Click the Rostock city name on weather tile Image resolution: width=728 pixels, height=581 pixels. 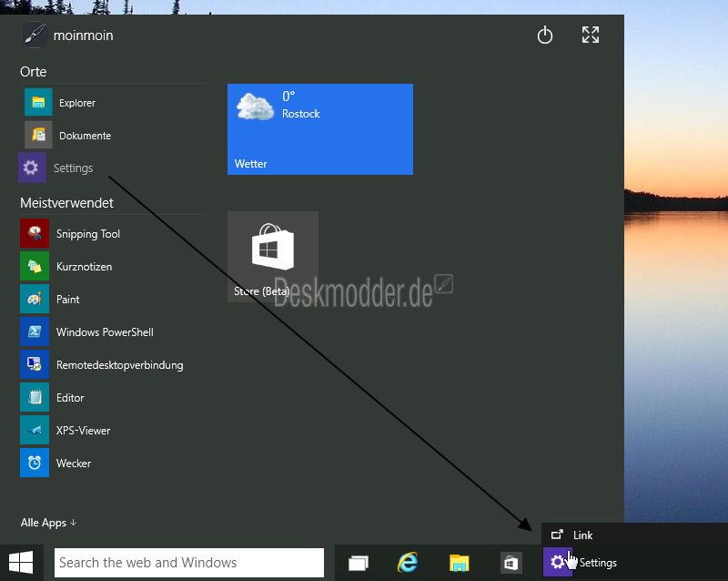[301, 114]
